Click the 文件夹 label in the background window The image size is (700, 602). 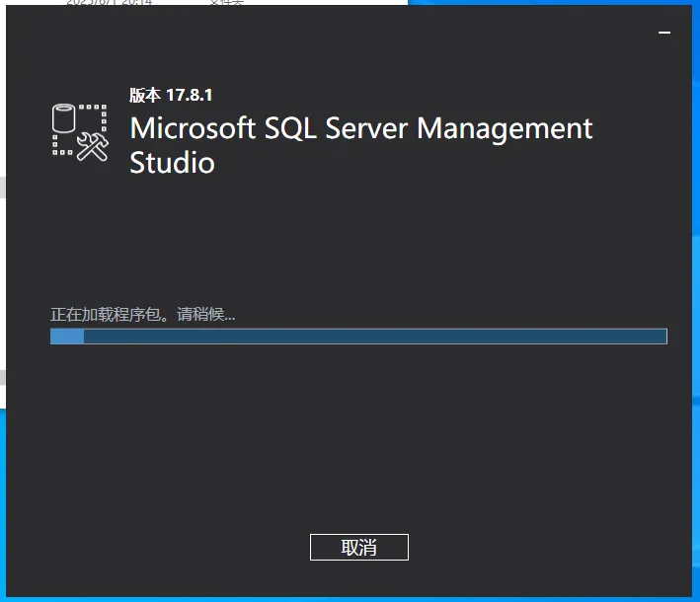(226, 2)
